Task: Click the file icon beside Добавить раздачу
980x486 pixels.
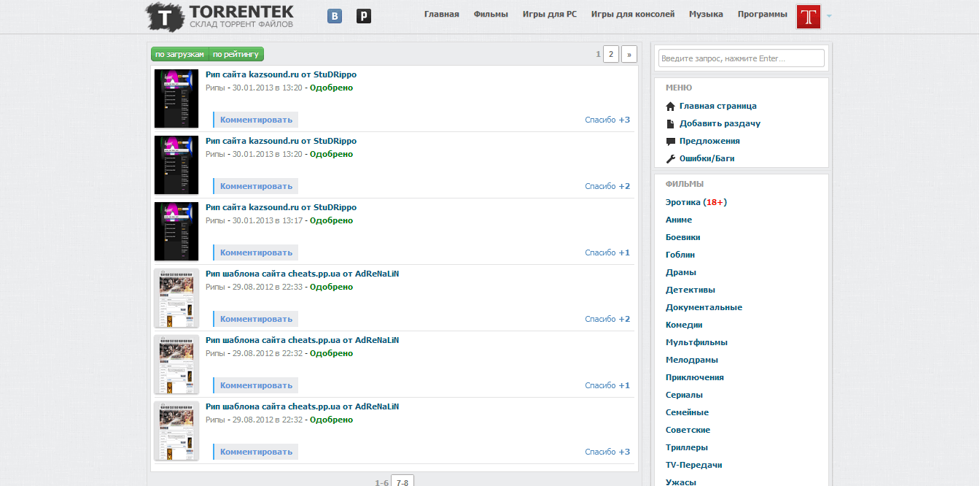Action: point(671,124)
